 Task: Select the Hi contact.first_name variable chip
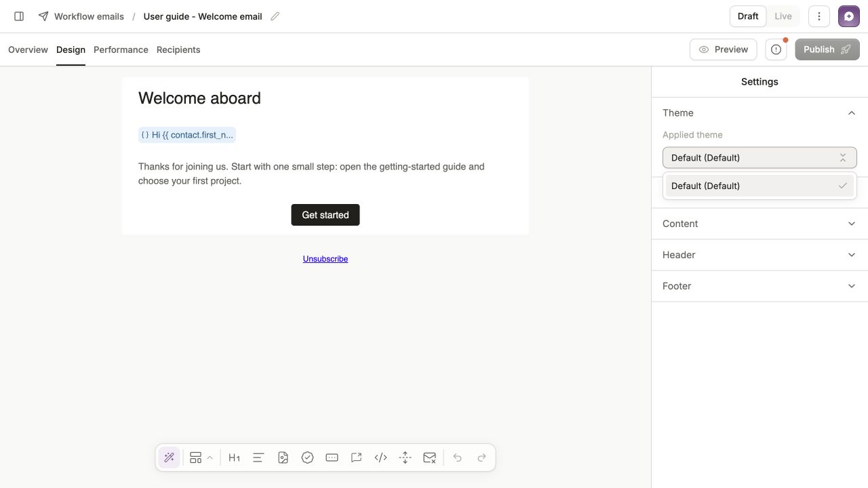[187, 135]
